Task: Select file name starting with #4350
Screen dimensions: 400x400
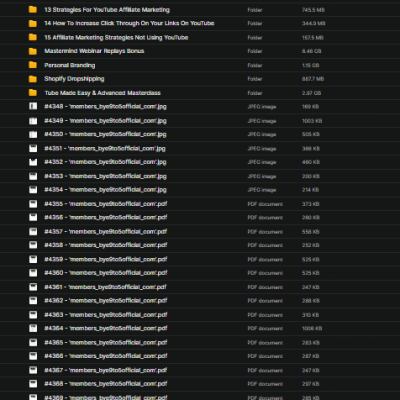Action: (x=105, y=134)
